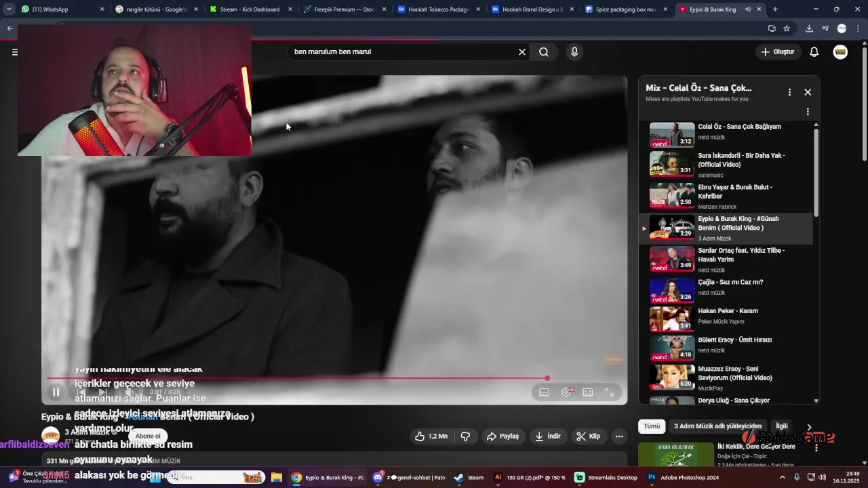Open Steam from the taskbar
868x488 pixels.
pyautogui.click(x=469, y=477)
